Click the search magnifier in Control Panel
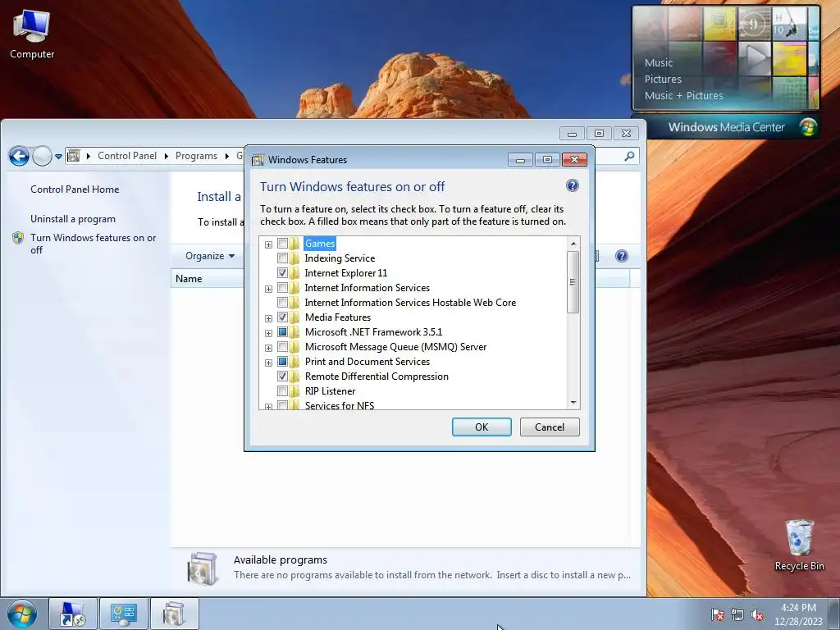Image resolution: width=840 pixels, height=630 pixels. (x=629, y=156)
